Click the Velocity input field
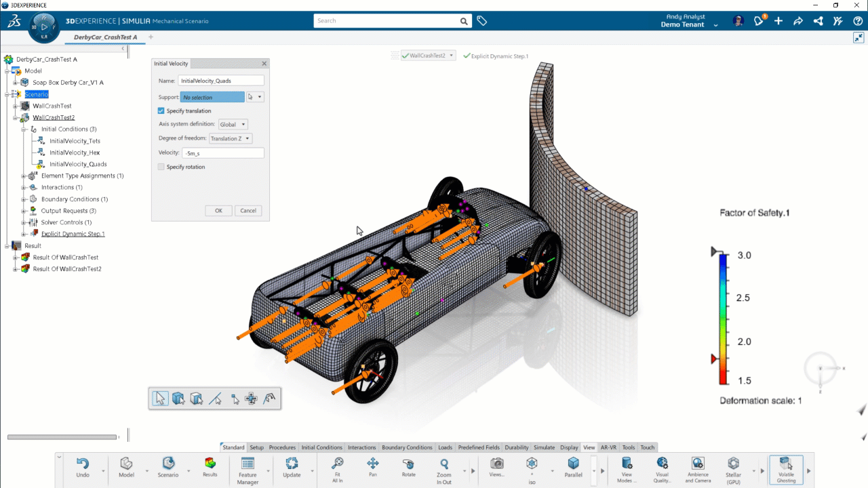Screen dimensions: 868x488 click(x=222, y=153)
